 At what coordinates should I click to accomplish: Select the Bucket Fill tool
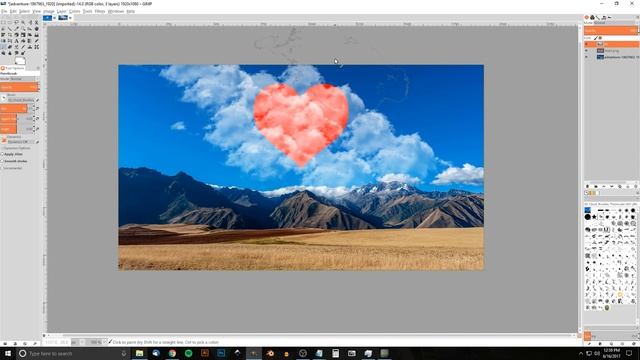click(x=23, y=41)
